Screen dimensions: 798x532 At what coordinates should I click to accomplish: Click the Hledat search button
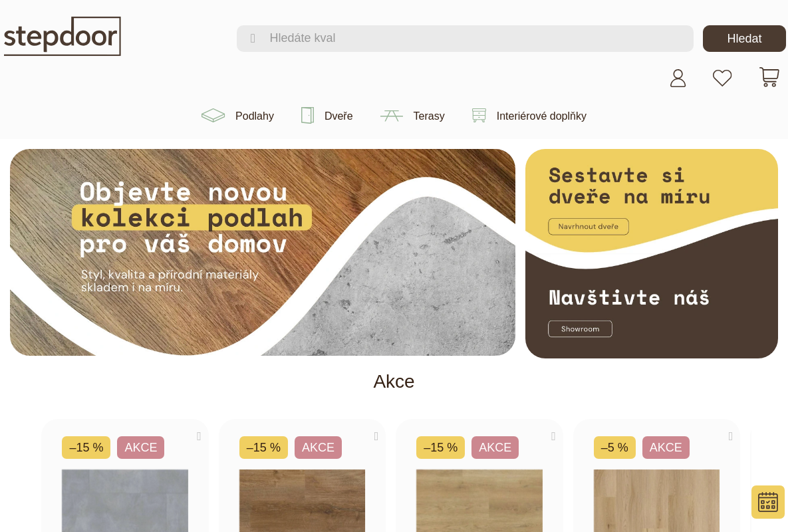click(744, 39)
